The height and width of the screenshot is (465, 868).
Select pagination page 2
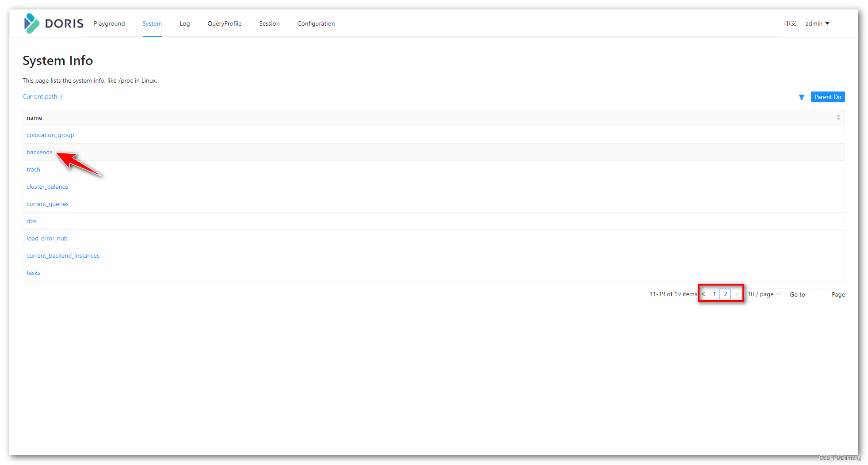(x=725, y=294)
